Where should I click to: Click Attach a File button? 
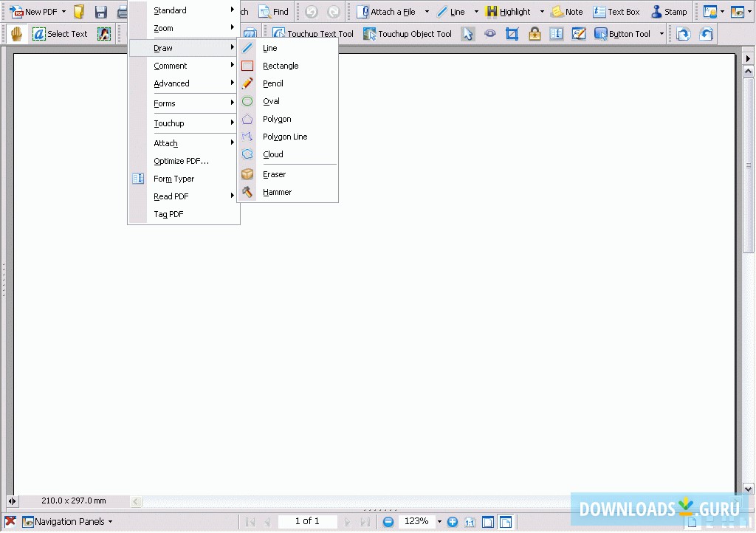tap(386, 12)
